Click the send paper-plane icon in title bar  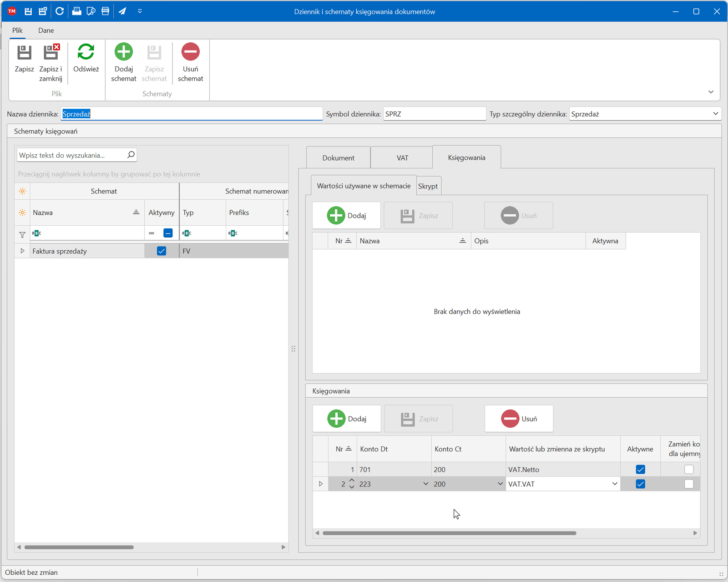click(122, 11)
